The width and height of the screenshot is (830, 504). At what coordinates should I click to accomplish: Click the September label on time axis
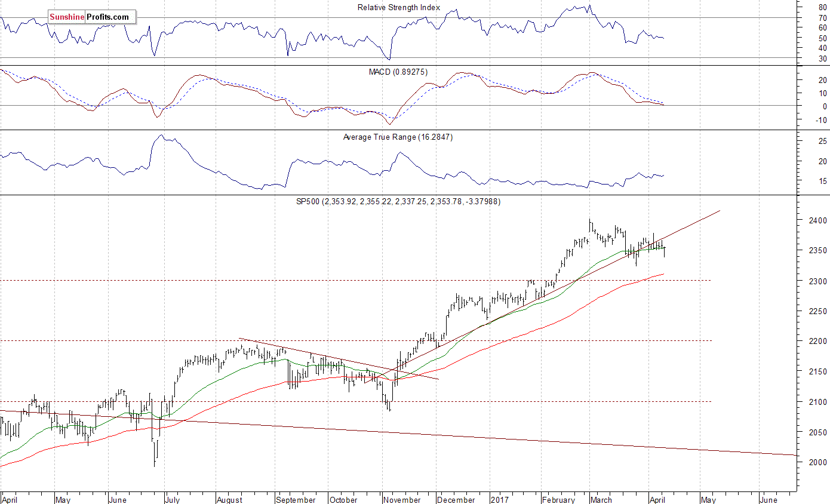296,500
